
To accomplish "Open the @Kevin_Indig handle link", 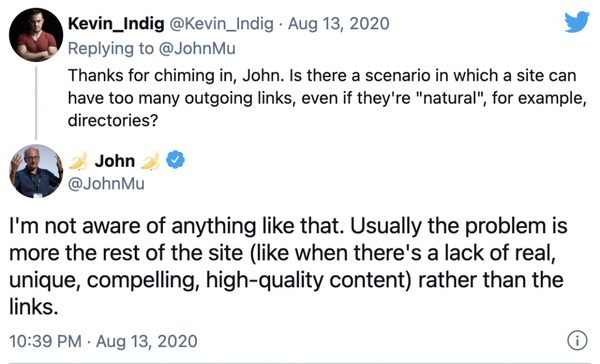I will [222, 24].
